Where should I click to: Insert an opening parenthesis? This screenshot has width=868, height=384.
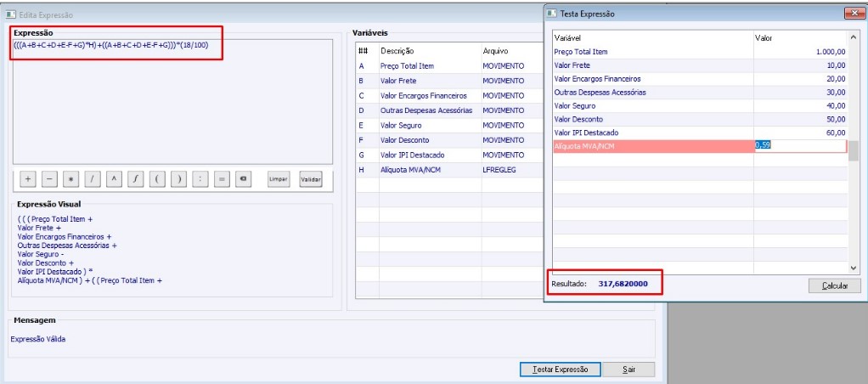pos(157,179)
